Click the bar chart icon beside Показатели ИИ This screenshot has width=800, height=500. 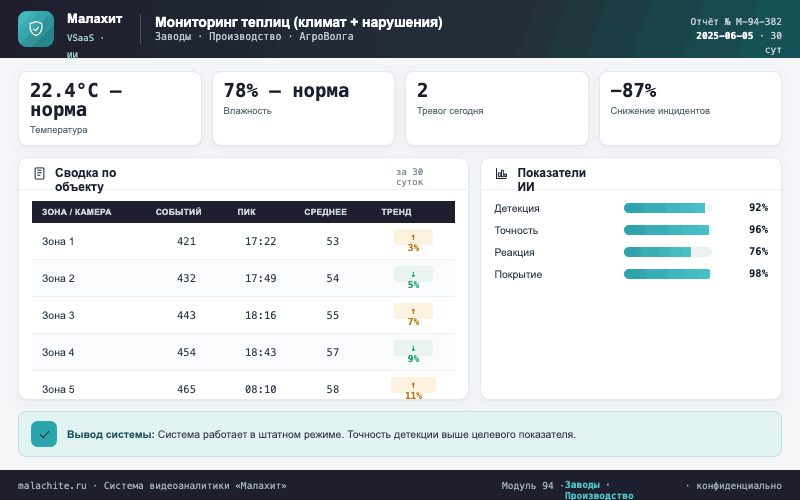click(502, 173)
